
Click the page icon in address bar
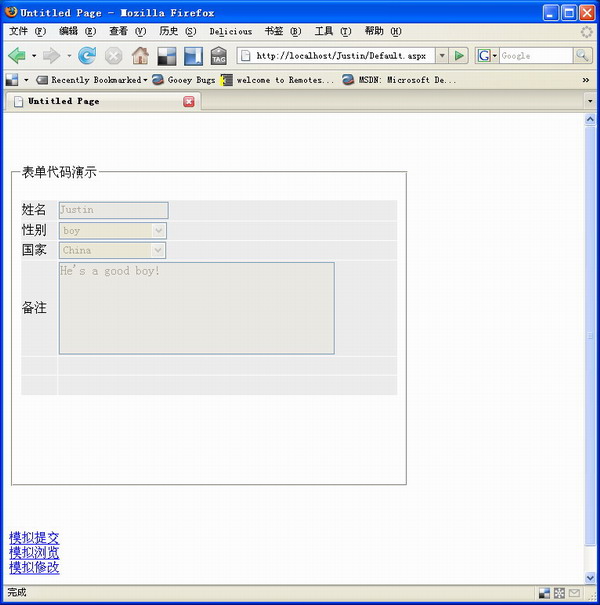(246, 56)
